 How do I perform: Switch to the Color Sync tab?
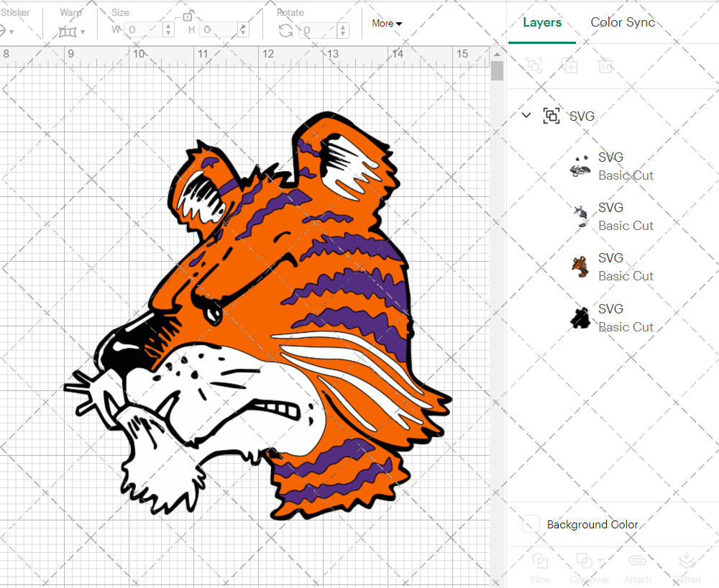623,22
